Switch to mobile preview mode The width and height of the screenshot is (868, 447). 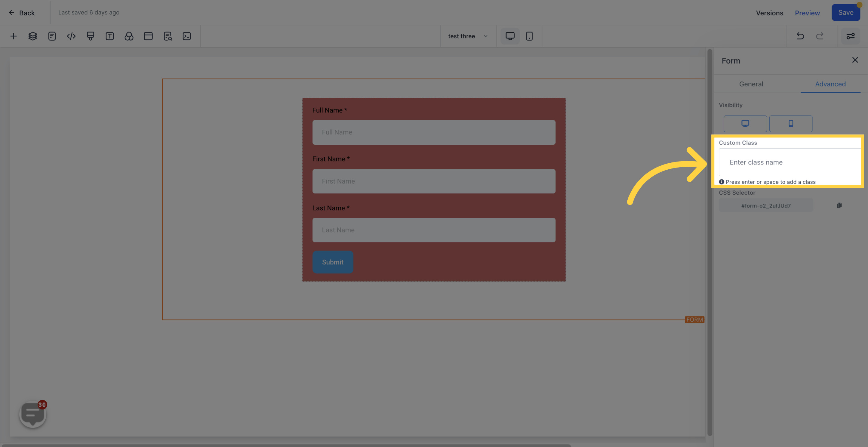click(x=529, y=36)
